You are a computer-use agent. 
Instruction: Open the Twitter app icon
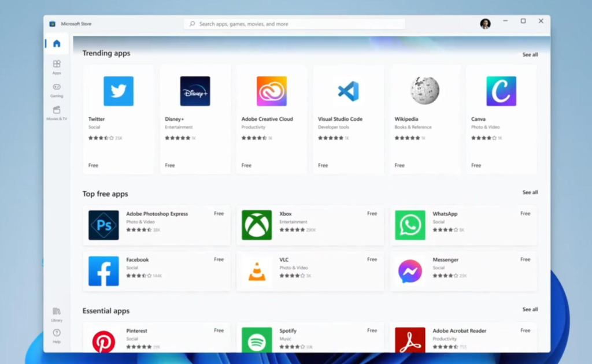coord(119,91)
